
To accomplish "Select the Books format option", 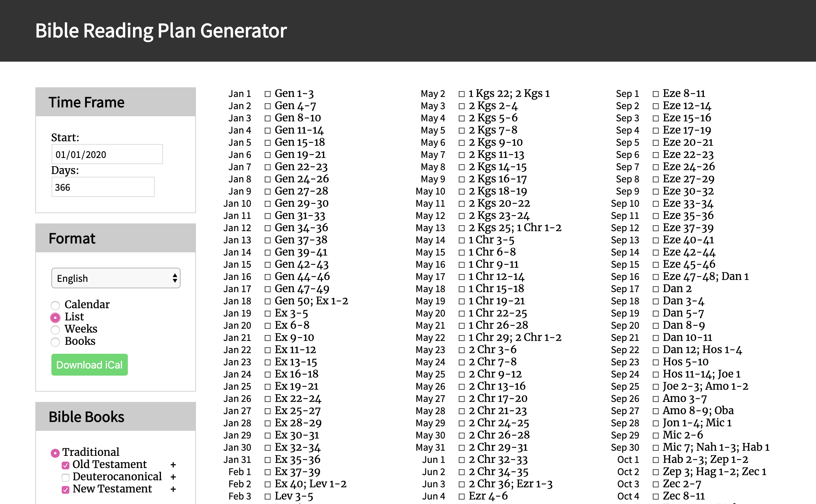I will tap(55, 342).
